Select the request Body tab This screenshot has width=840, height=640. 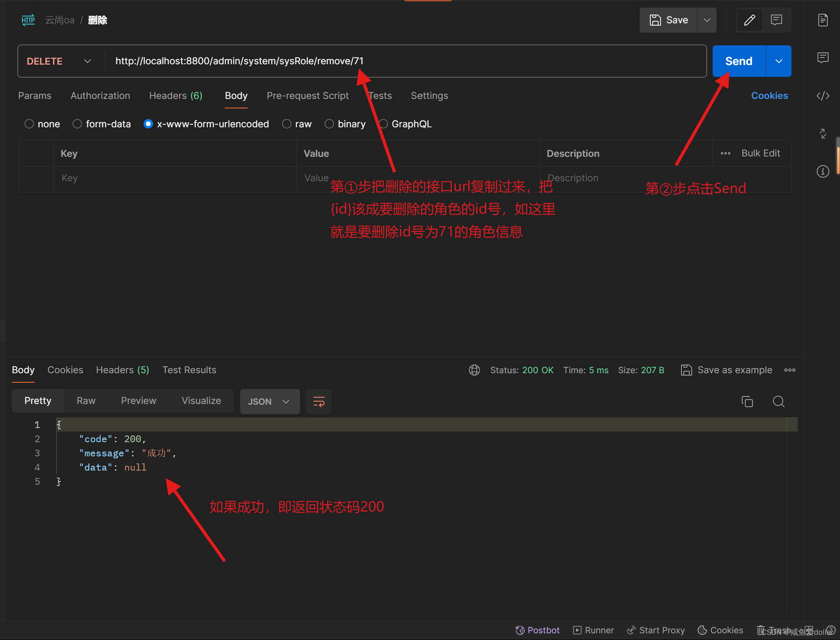click(x=236, y=96)
